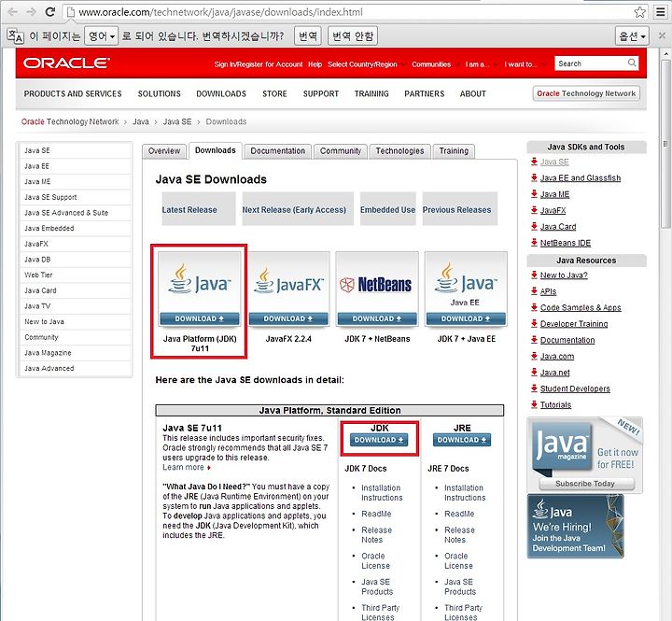
Task: Click the Java breadcrumb link
Action: (x=141, y=121)
